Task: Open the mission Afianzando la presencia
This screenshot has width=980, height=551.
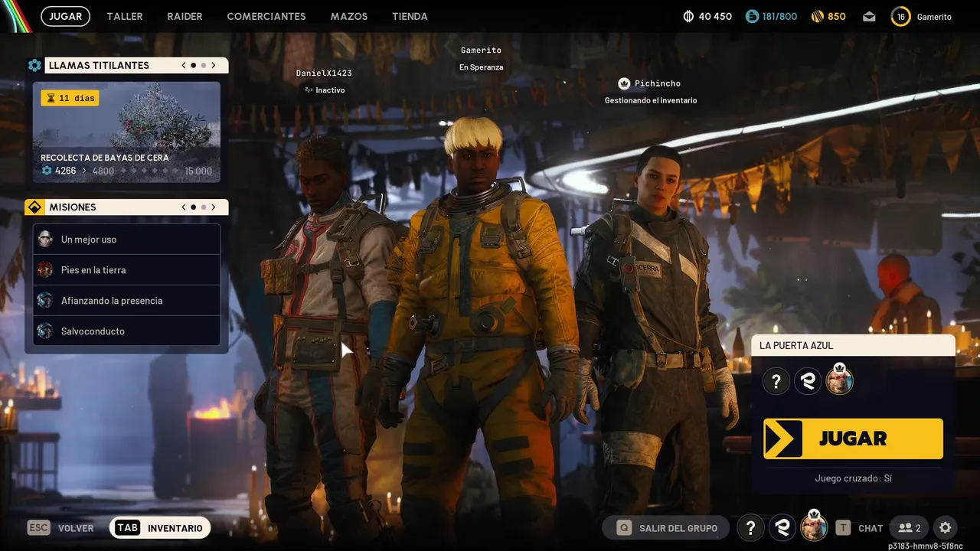Action: 126,301
